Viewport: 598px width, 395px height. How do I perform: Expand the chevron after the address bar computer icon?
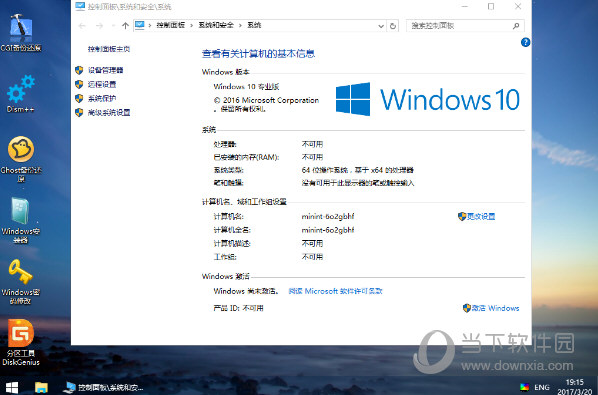150,26
